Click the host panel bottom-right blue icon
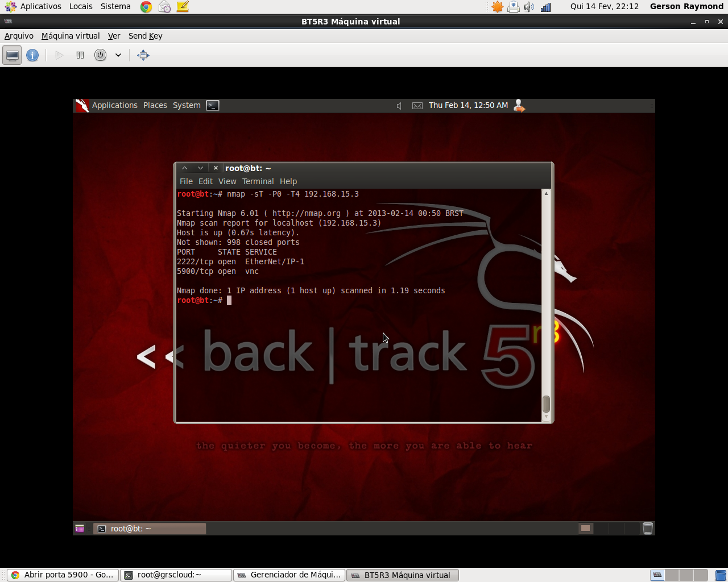 tap(721, 575)
